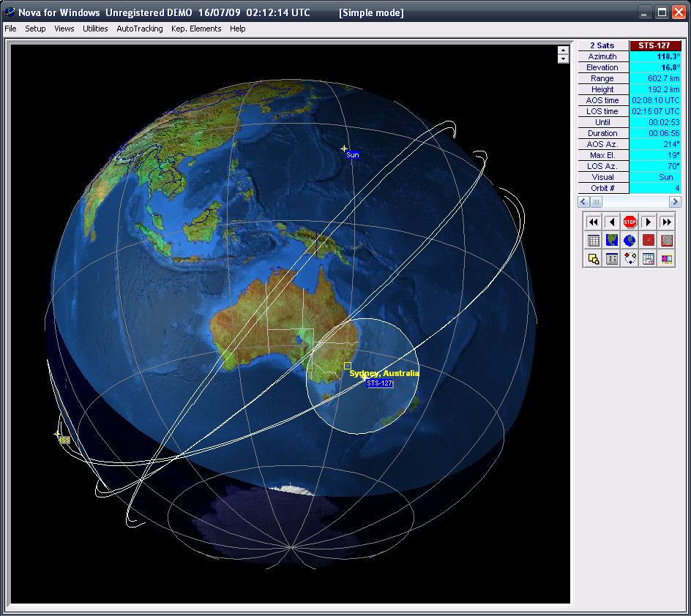691x616 pixels.
Task: Maximize the Nova for Windows window
Action: pos(662,12)
